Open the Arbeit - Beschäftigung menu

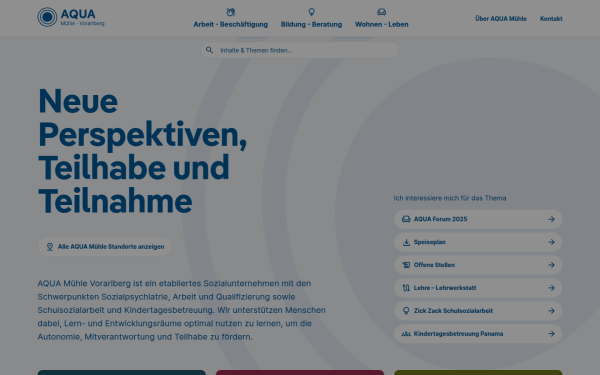230,18
